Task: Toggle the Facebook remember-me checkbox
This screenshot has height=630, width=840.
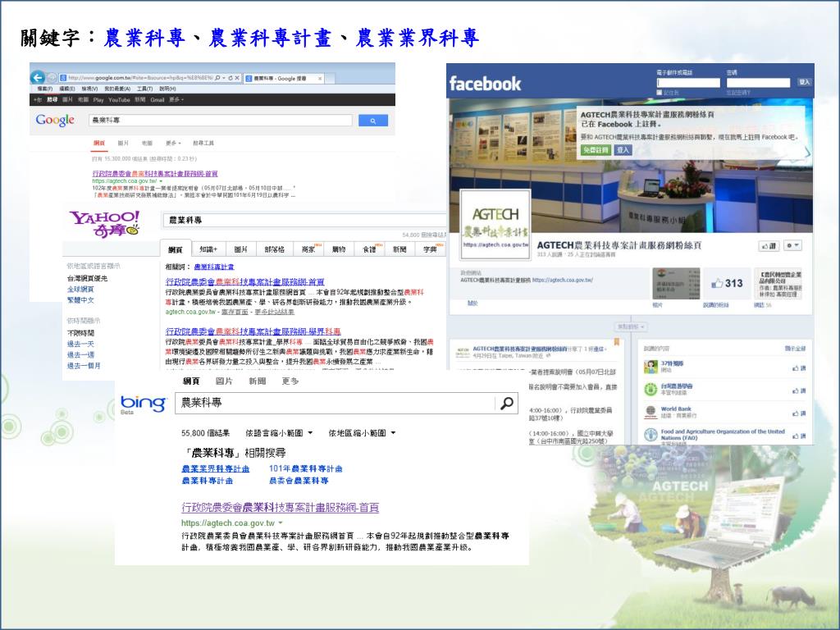Action: tap(660, 93)
